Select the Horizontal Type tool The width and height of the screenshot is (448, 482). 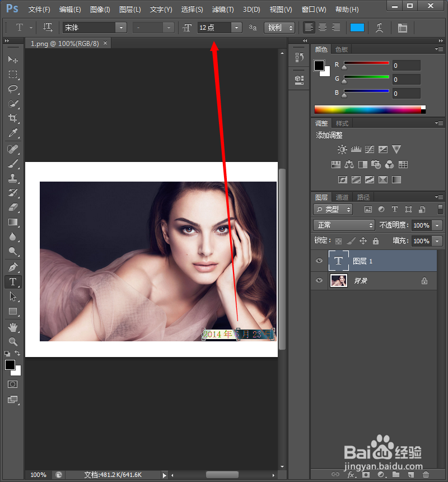point(12,282)
